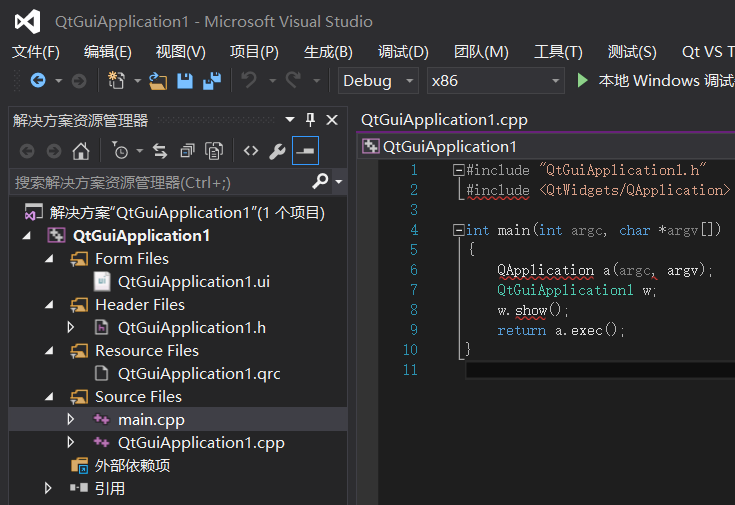The height and width of the screenshot is (505, 735).
Task: Select QtGuiApplication1.qrc resource file
Action: click(199, 374)
